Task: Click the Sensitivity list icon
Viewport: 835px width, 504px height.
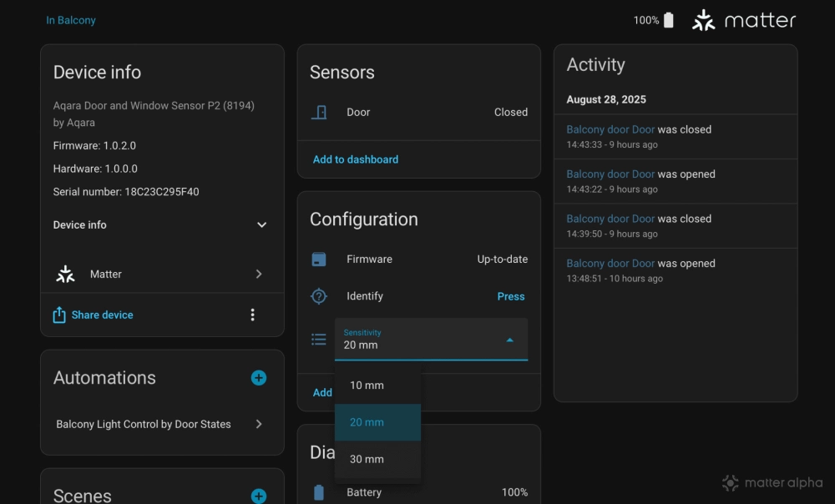Action: [319, 339]
